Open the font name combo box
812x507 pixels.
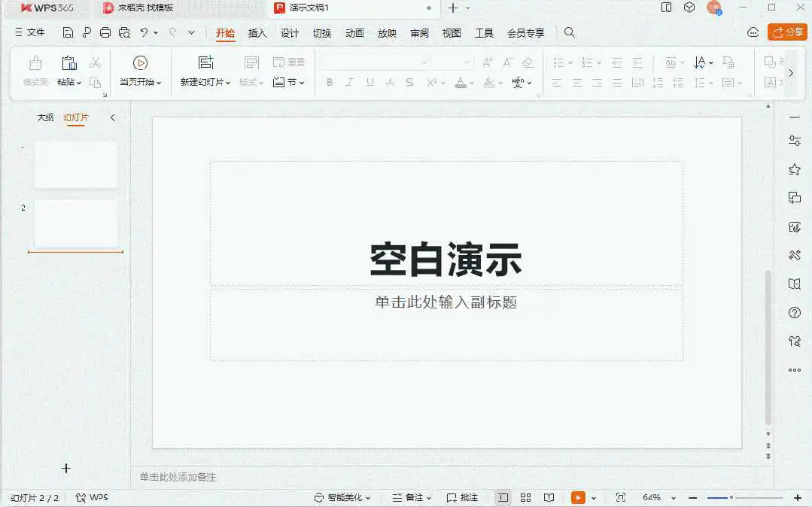pos(375,62)
